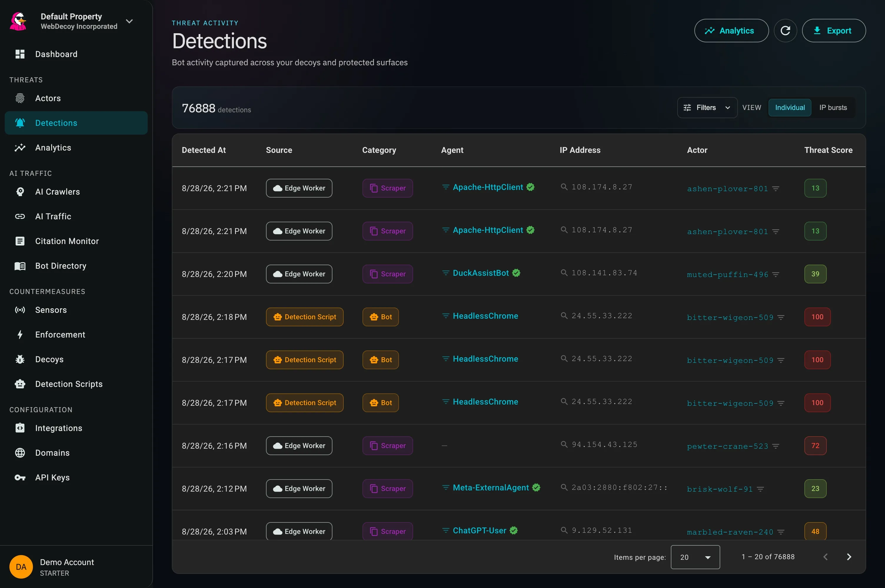Open API Keys in sidebar
Screen dimensions: 885x588
click(x=76, y=477)
